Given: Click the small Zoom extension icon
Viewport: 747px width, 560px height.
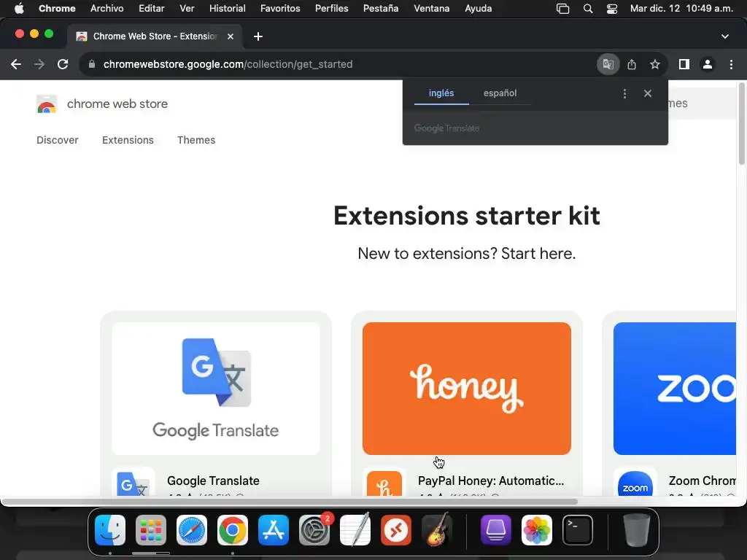Looking at the screenshot, I should coord(635,483).
